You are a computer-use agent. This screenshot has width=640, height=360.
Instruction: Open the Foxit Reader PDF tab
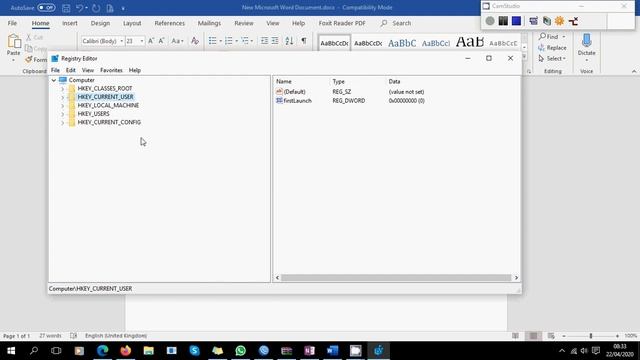(342, 23)
